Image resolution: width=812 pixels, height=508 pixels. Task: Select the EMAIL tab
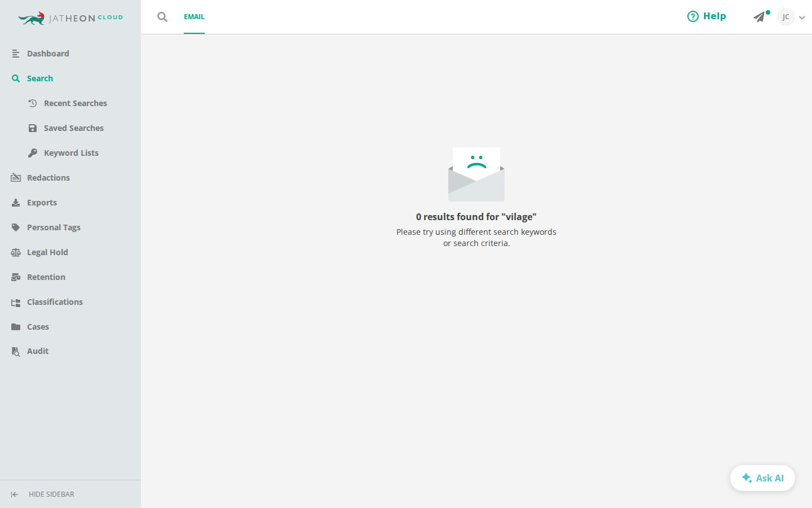pos(194,17)
